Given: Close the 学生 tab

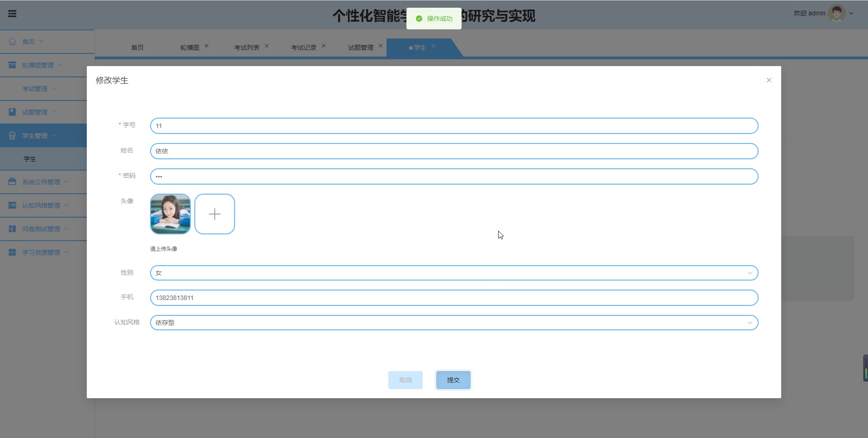Looking at the screenshot, I should click(x=434, y=46).
